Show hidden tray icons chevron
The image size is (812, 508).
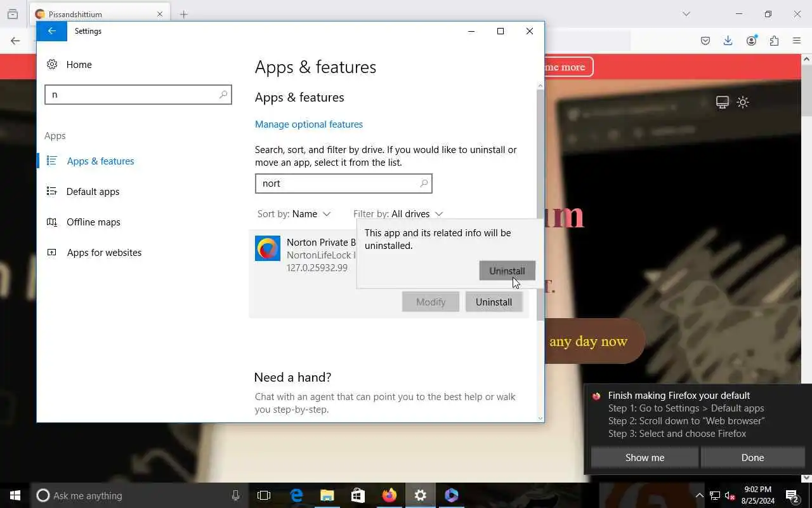700,495
